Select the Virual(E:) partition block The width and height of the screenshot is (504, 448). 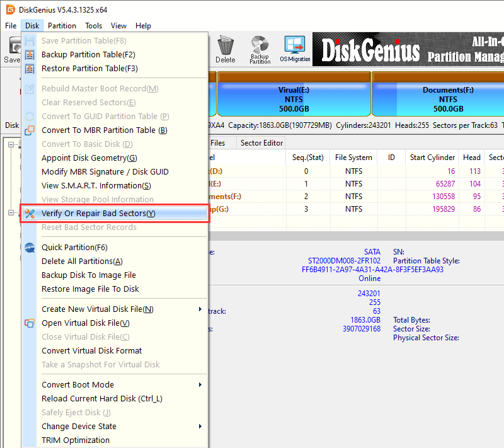(294, 99)
